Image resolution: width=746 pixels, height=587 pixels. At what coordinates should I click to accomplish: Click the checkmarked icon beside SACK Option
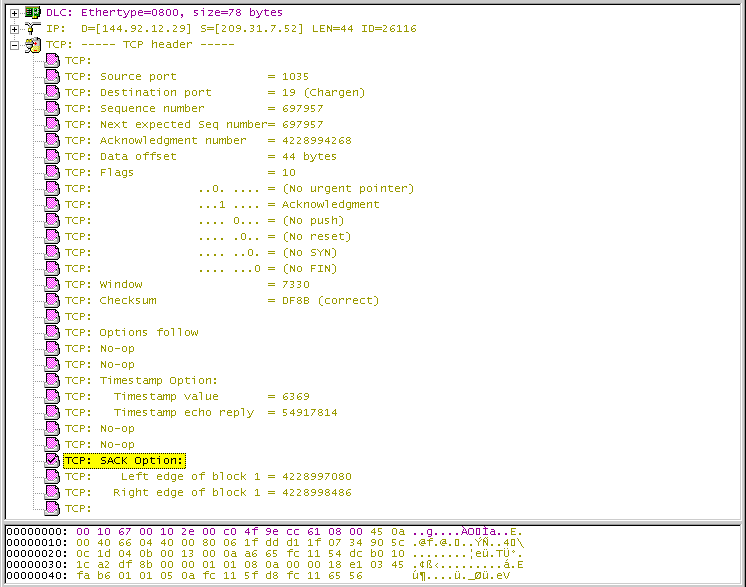tap(52, 460)
